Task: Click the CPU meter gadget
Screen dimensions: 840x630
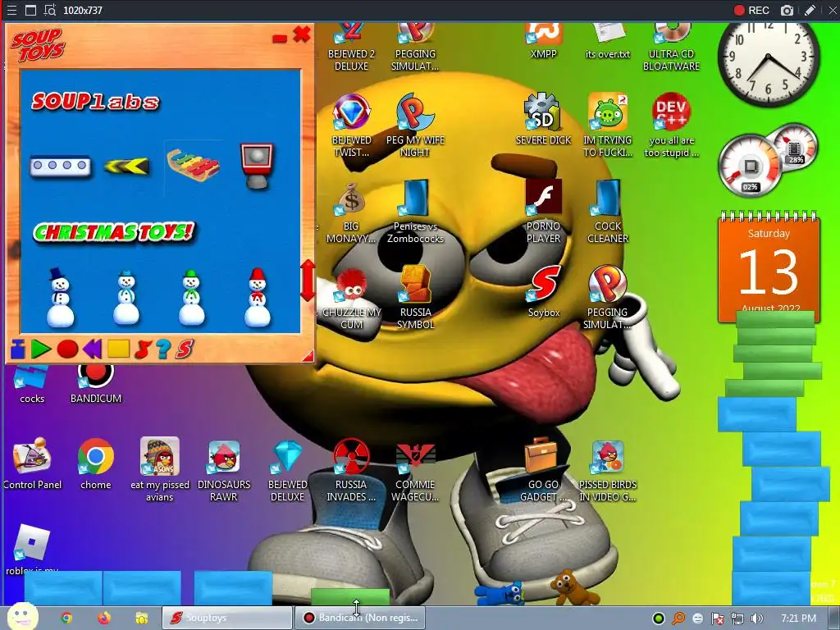Action: point(750,166)
